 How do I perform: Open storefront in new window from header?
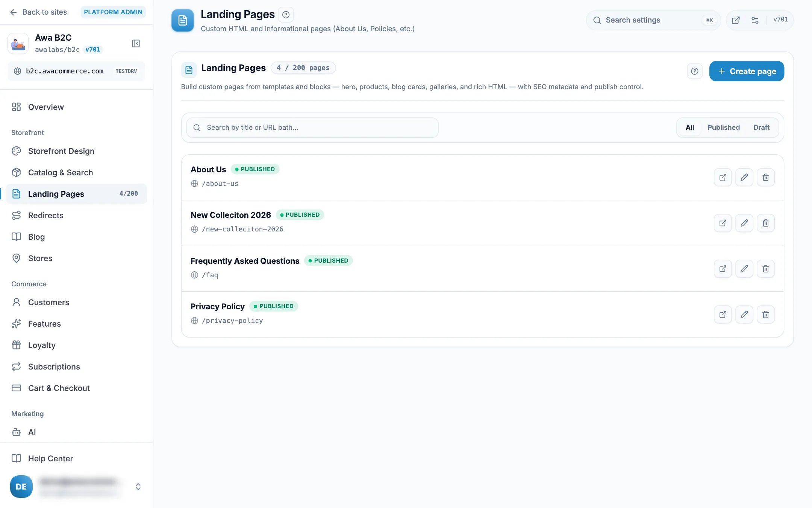pyautogui.click(x=736, y=20)
